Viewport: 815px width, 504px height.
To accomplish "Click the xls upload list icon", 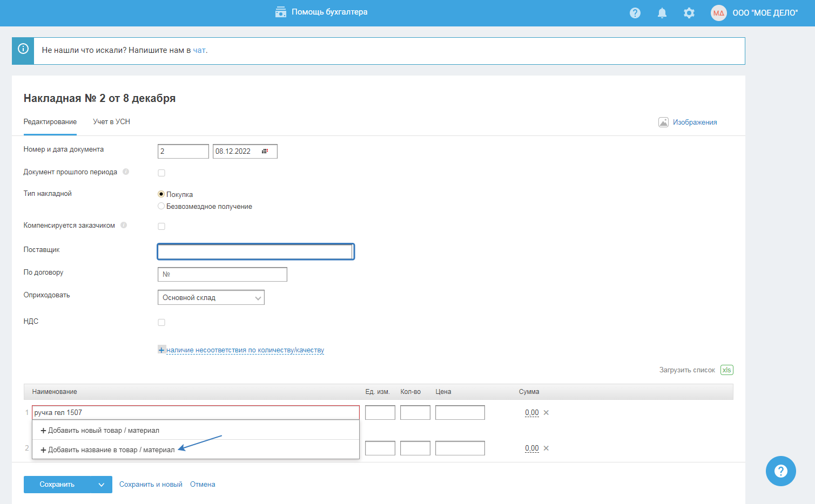I will (726, 370).
